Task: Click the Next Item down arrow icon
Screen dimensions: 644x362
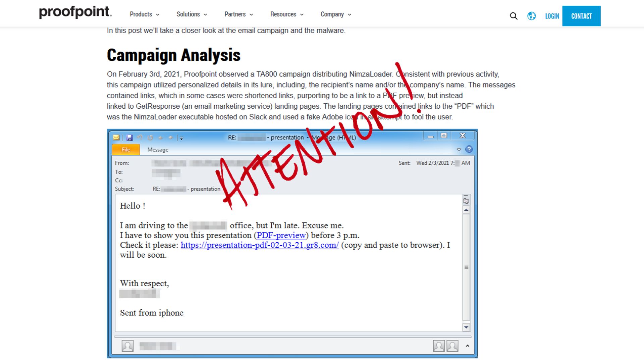Action: tap(170, 138)
